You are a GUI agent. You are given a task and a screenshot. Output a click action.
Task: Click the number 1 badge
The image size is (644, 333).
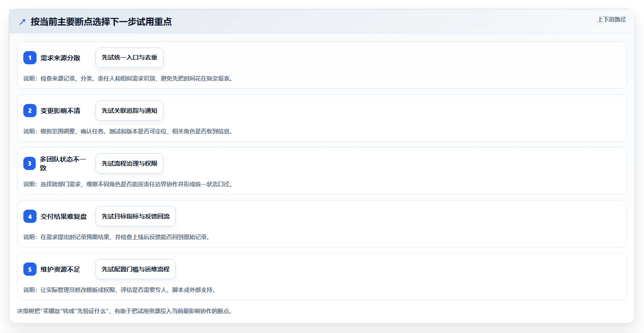[30, 58]
